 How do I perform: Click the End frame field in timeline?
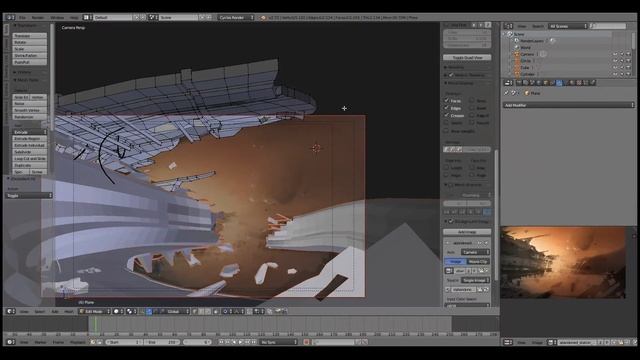click(162, 342)
